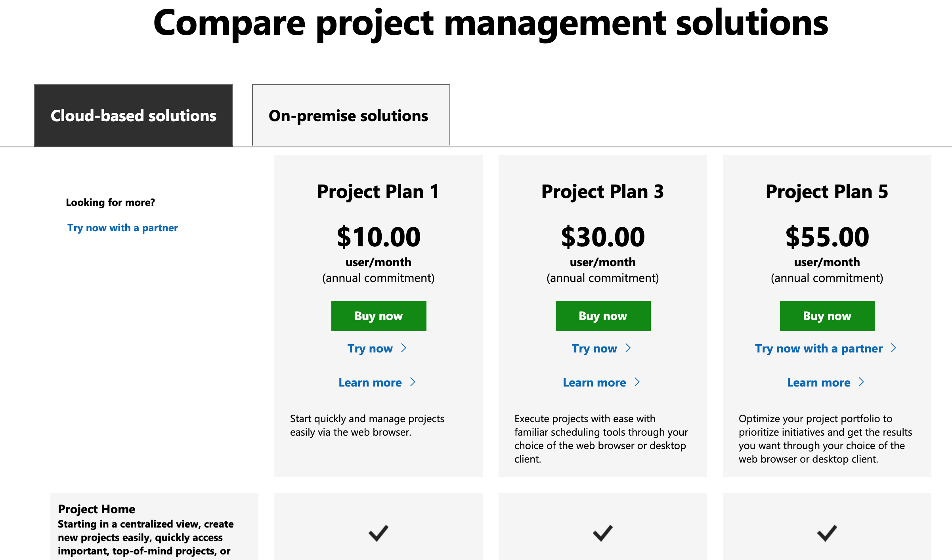
Task: Click the Project Home checkmark for Plan 1
Action: (x=379, y=533)
